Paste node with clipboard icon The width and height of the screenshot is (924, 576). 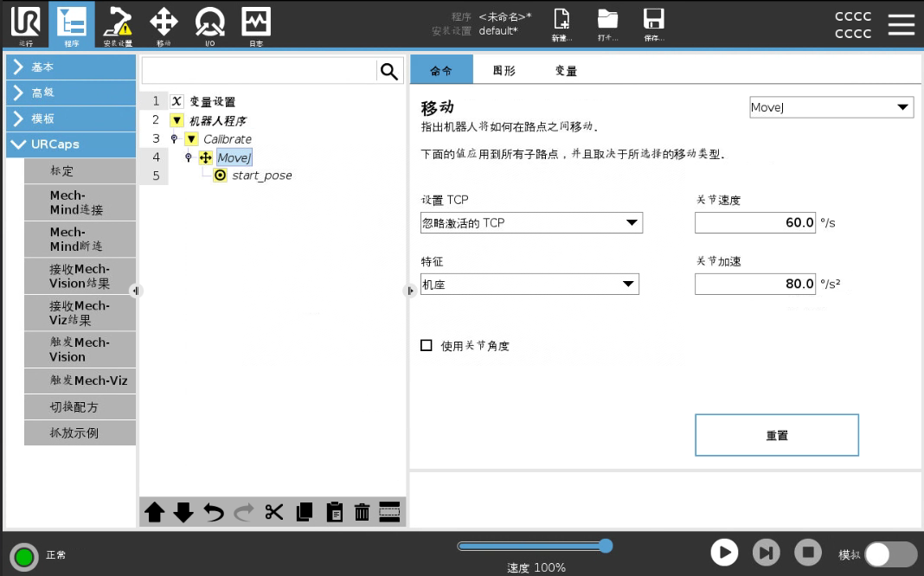334,512
